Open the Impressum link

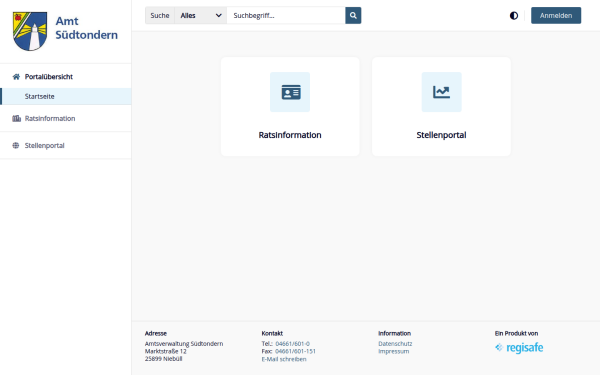coord(394,351)
